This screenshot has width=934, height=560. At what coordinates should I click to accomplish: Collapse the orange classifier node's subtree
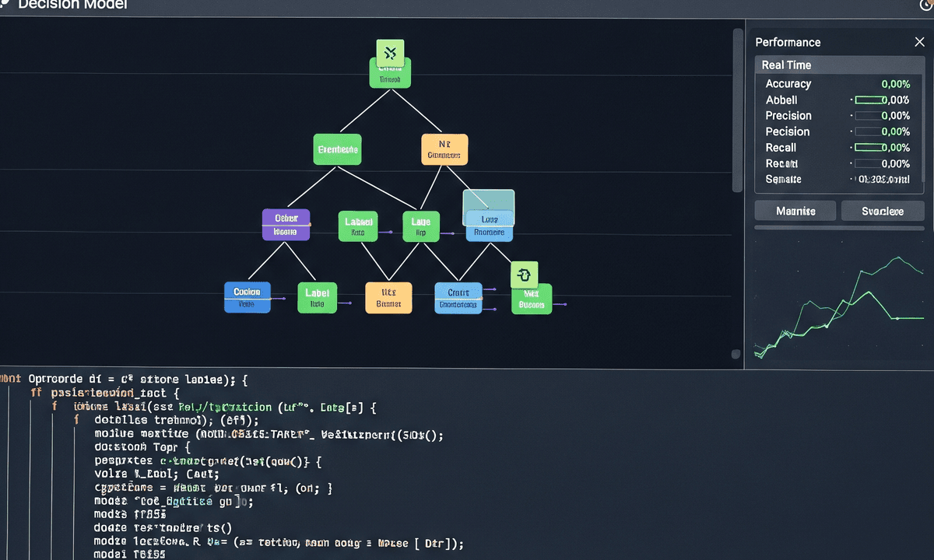point(444,149)
